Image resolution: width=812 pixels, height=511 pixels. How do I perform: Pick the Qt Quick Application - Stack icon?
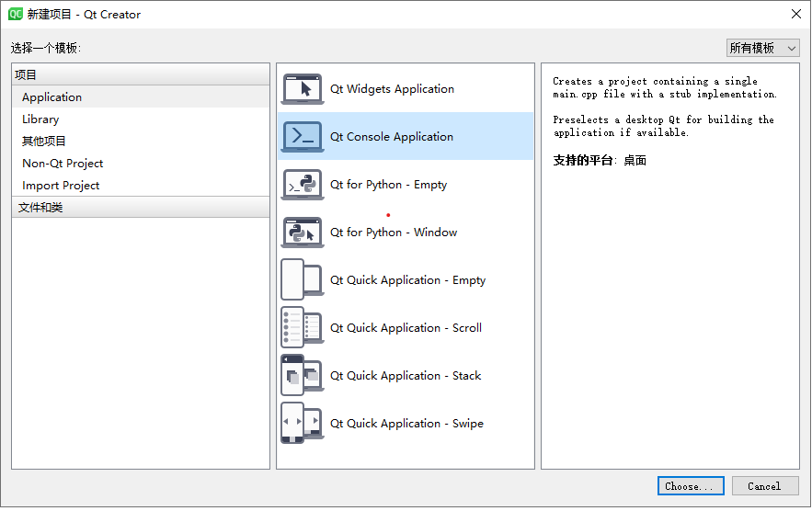(x=303, y=375)
